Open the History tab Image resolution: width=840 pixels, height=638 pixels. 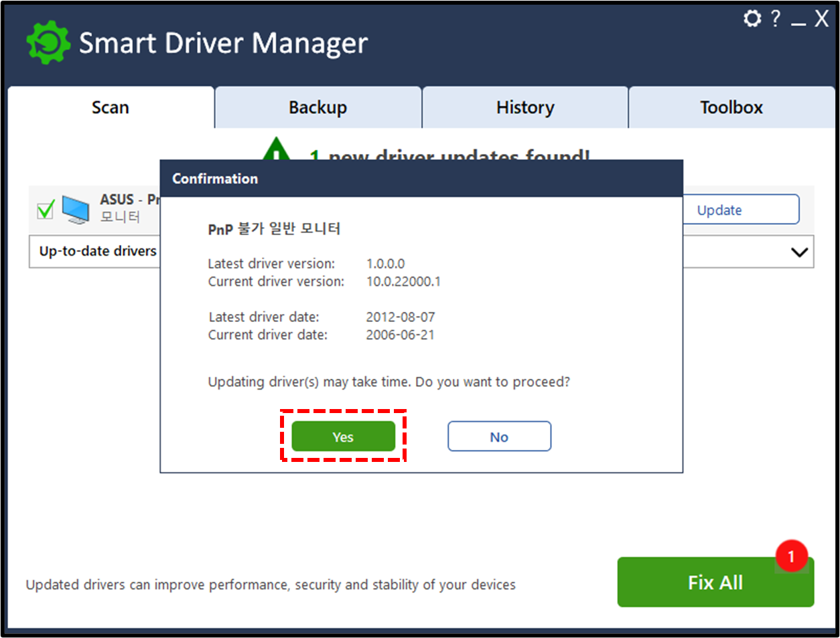[x=525, y=108]
